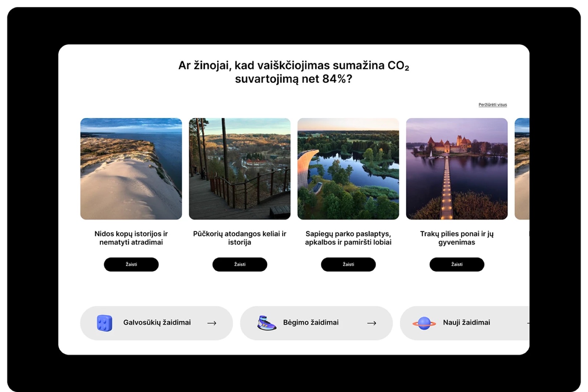The height and width of the screenshot is (392, 588).
Task: Click the sneaker icon for Bėgimo žaidimai
Action: tap(267, 323)
